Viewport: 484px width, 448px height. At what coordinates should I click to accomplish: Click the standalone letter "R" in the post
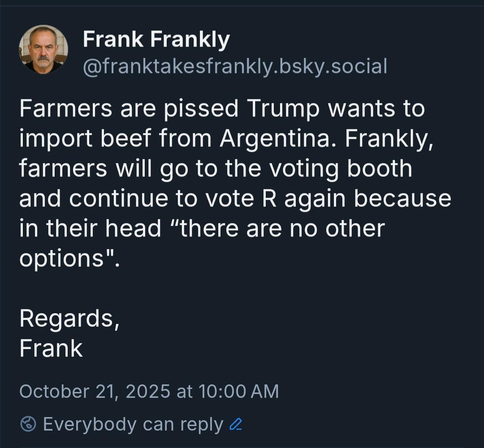[x=269, y=198]
